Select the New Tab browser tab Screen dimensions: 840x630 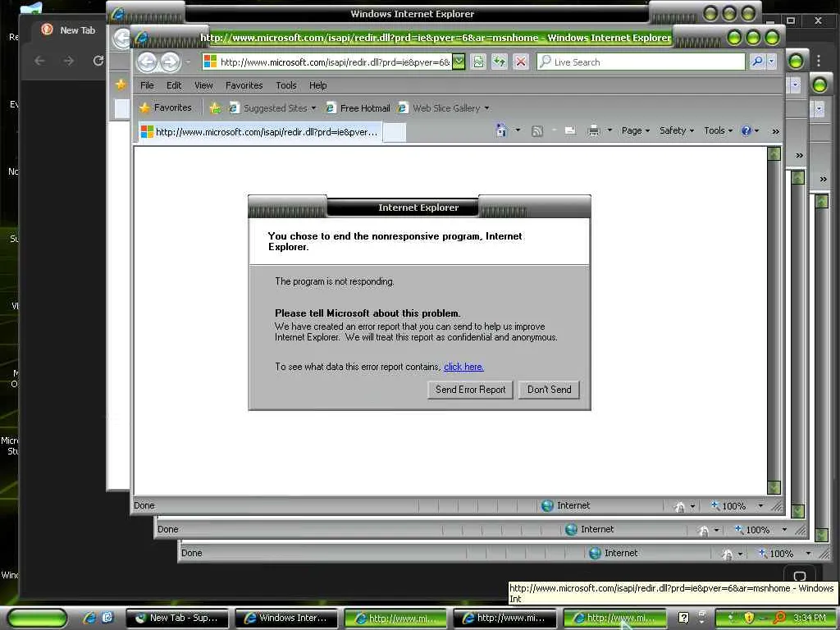tap(70, 30)
